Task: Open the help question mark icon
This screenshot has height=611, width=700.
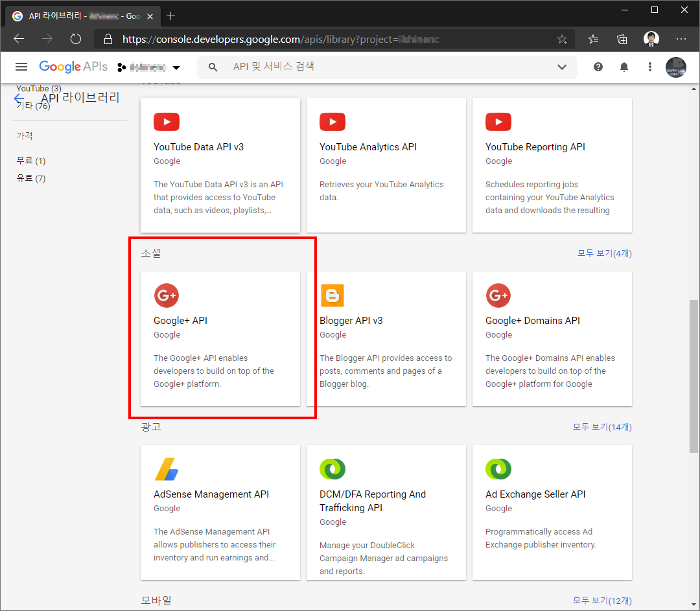Action: pyautogui.click(x=598, y=67)
